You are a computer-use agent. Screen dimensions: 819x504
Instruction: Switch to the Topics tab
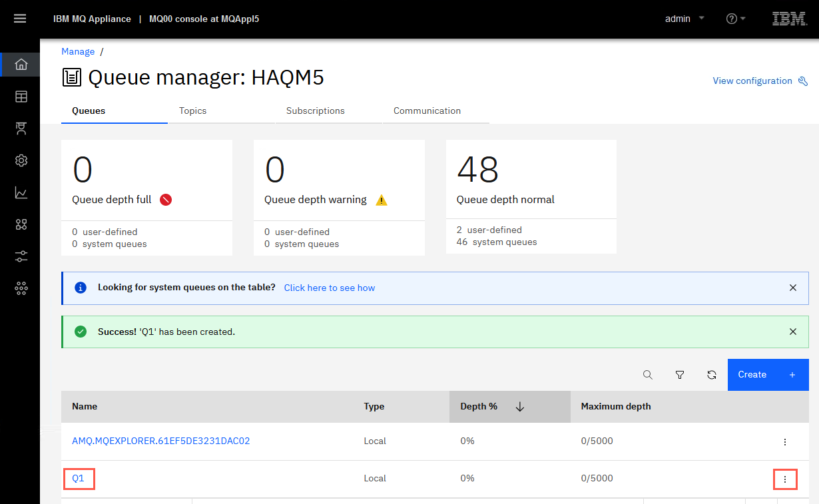222,111
